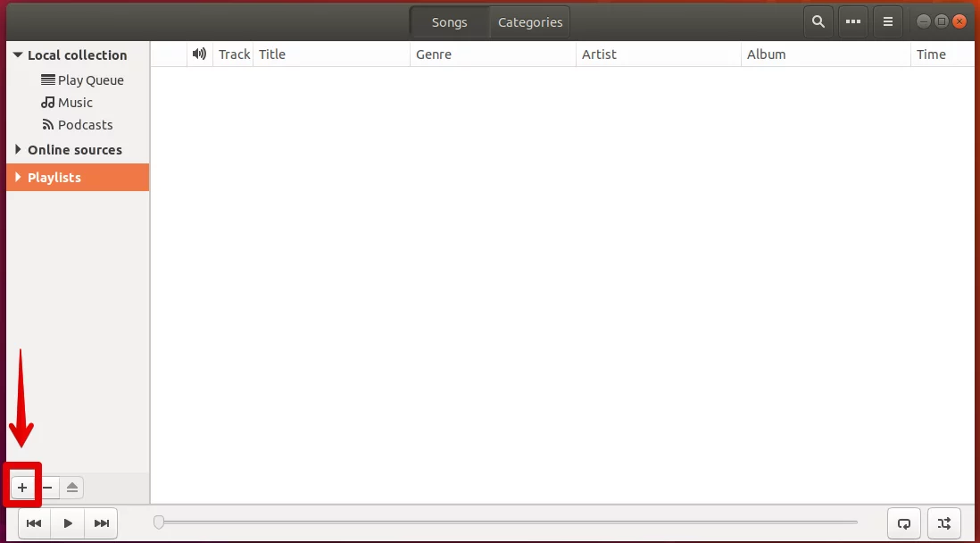Start playback with the play button
The height and width of the screenshot is (543, 980).
(x=68, y=523)
